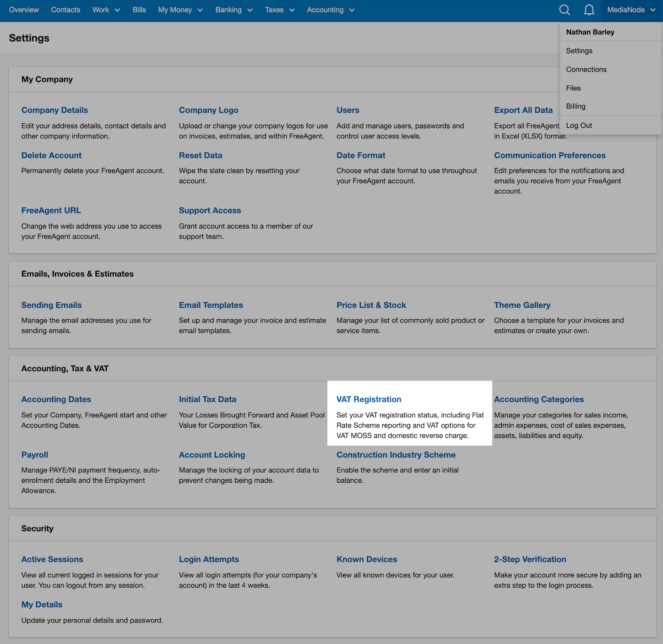The height and width of the screenshot is (644, 663).
Task: Select Log Out from the user menu
Action: 579,125
